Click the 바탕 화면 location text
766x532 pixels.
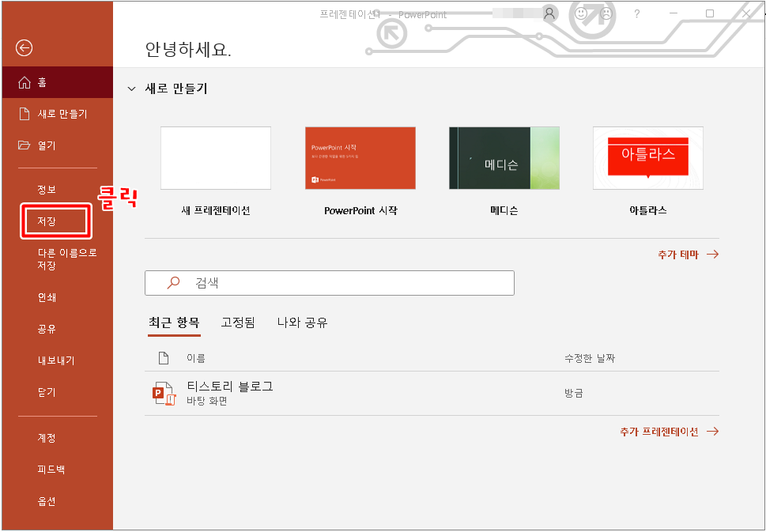pyautogui.click(x=207, y=401)
